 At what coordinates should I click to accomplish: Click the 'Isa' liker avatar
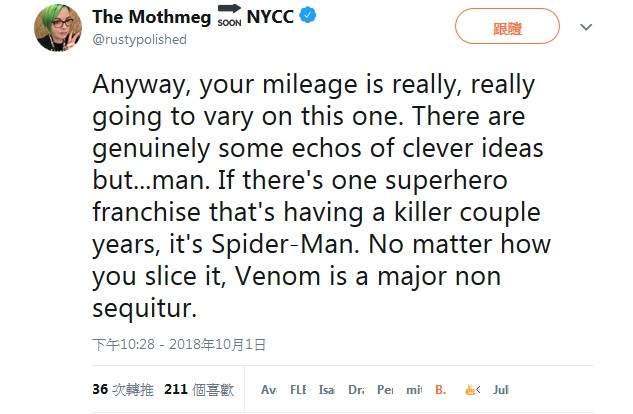coord(327,389)
